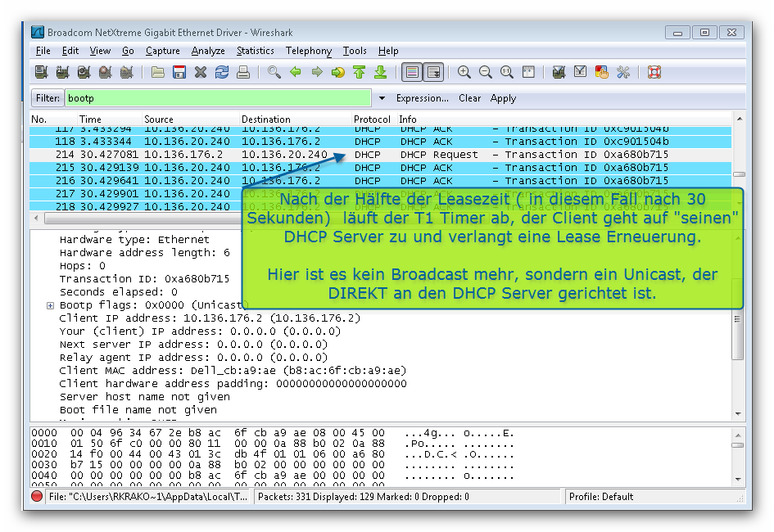The height and width of the screenshot is (532, 774).
Task: Edit coloring rules icon
Action: tap(601, 73)
